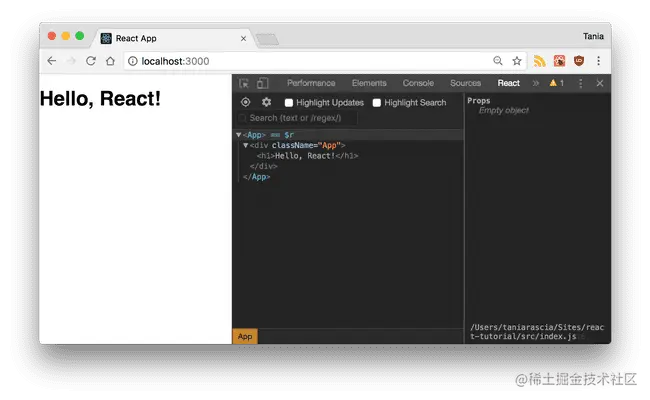The width and height of the screenshot is (650, 400).
Task: Collapse the App component tree node
Action: point(238,135)
